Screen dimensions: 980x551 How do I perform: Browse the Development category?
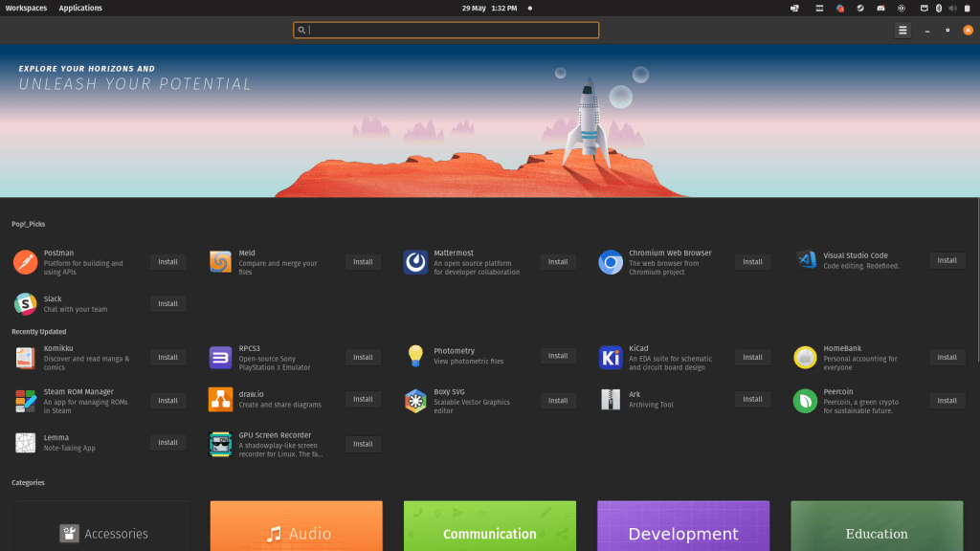(683, 526)
